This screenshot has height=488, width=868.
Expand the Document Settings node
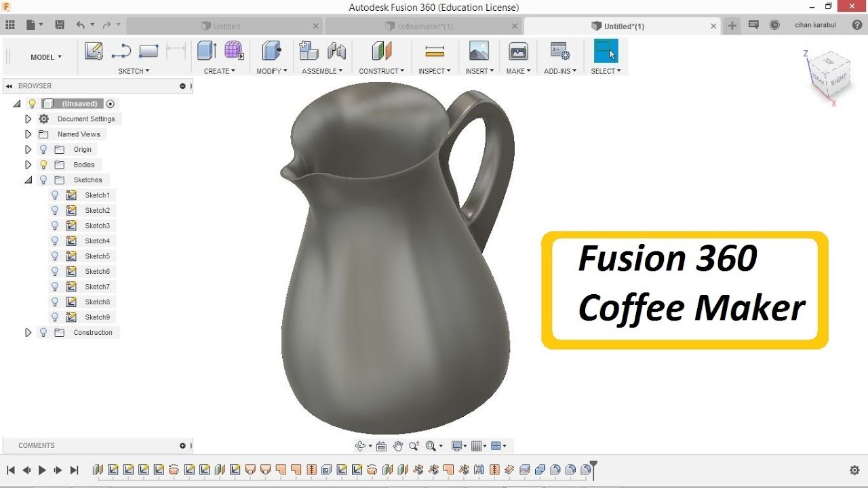pos(28,119)
